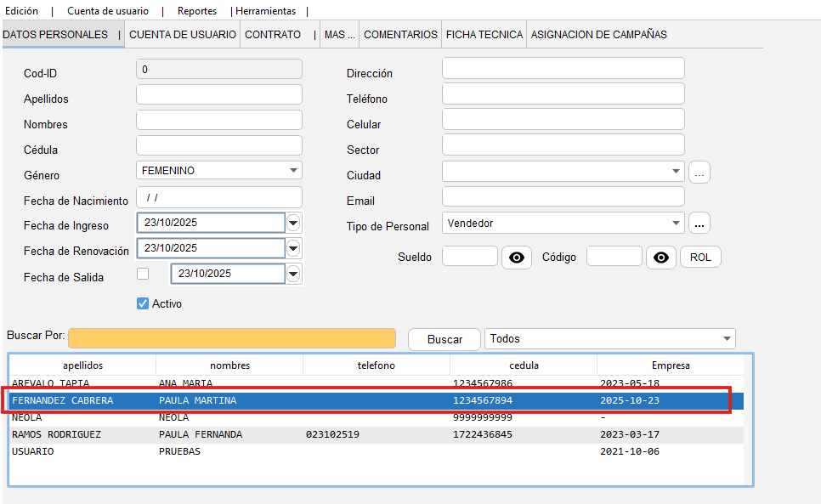Open Fecha de Ingreso date picker arrow
The width and height of the screenshot is (821, 504).
(x=294, y=223)
